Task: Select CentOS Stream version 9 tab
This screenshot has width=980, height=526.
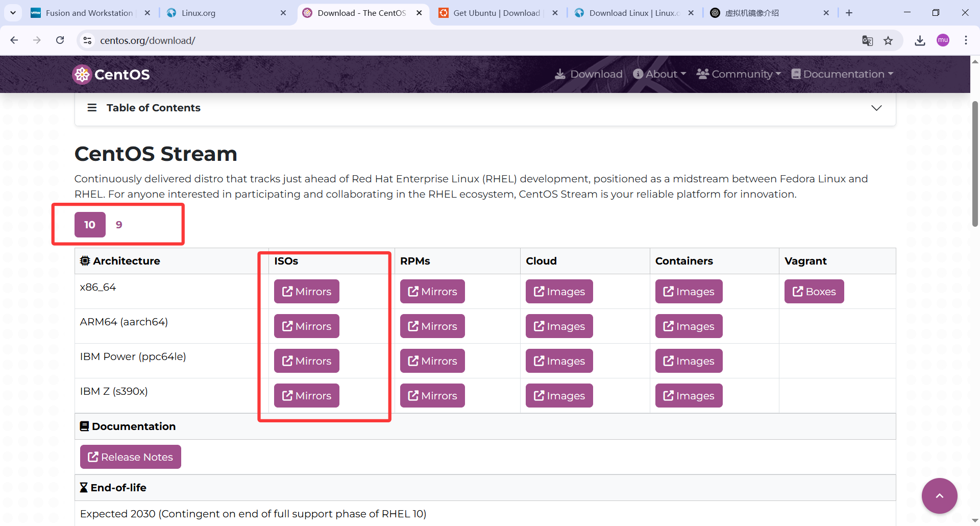Action: [x=119, y=225]
